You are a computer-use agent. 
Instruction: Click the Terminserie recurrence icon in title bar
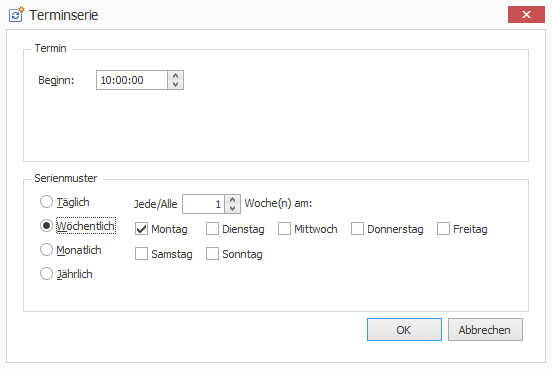click(x=17, y=14)
